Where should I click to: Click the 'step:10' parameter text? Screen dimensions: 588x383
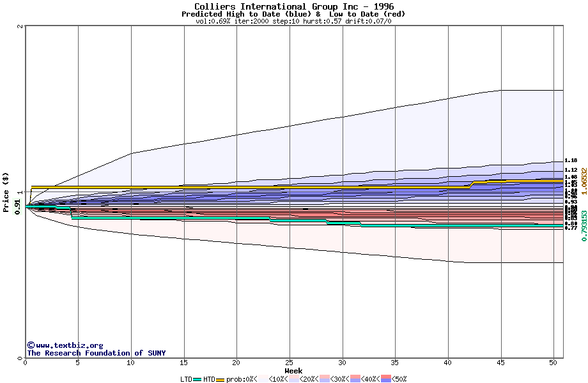(x=286, y=21)
